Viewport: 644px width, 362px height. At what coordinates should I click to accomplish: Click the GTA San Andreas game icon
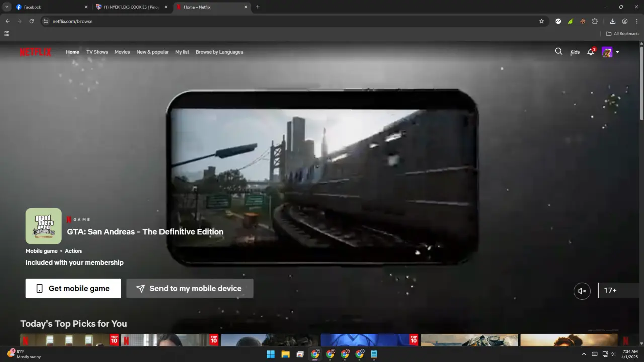[44, 226]
